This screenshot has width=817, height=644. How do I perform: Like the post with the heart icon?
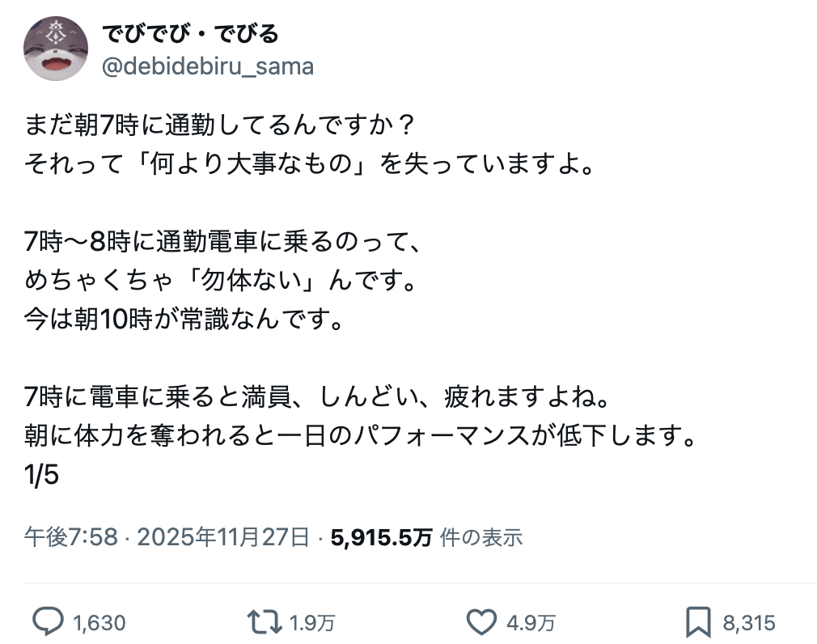[482, 621]
